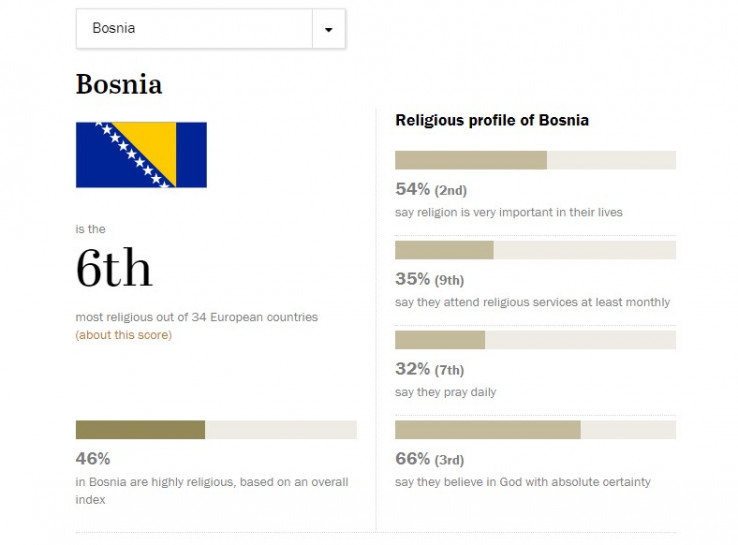Click 'Religious profile of Bosnia' heading
The image size is (738, 545).
(492, 120)
